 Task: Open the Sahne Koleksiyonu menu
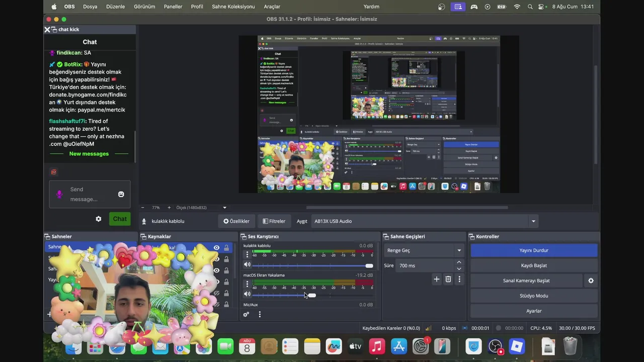tap(233, 7)
